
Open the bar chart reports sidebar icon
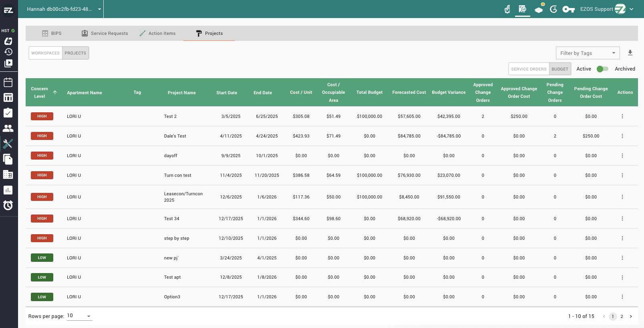[x=8, y=190]
